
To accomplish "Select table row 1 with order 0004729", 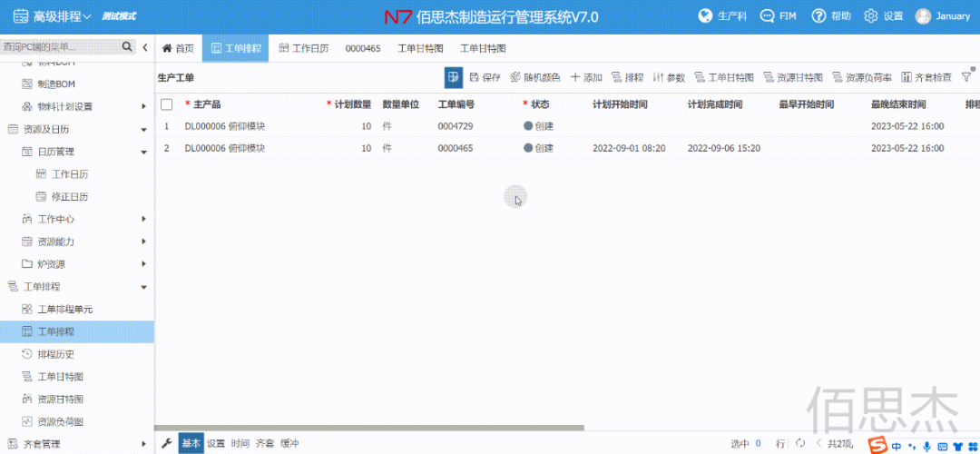I will [454, 126].
